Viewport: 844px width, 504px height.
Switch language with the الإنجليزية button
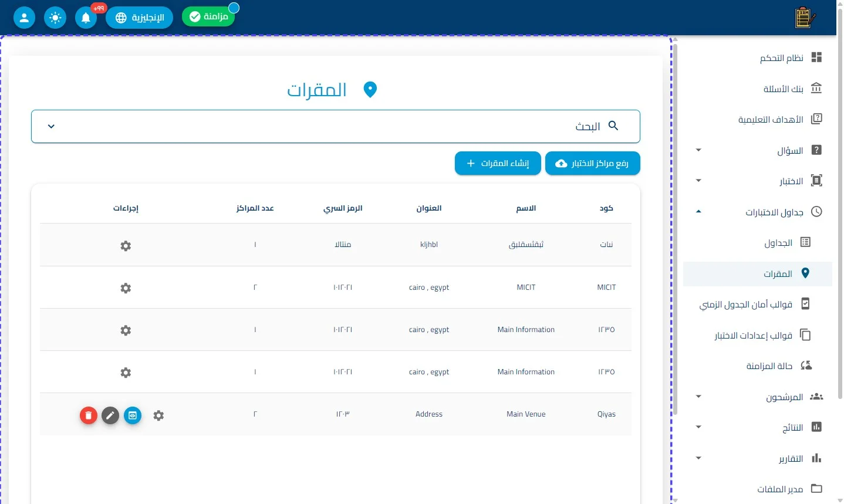(140, 18)
